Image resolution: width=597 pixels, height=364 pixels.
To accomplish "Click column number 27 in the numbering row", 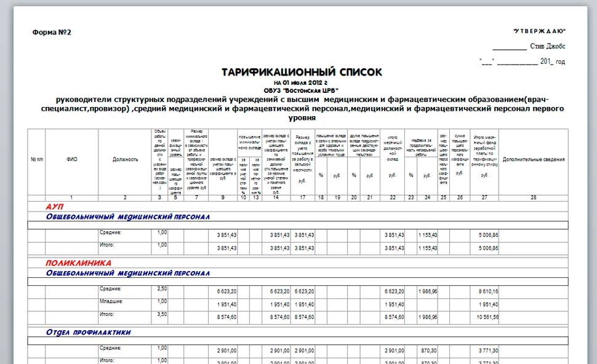I will 484,198.
